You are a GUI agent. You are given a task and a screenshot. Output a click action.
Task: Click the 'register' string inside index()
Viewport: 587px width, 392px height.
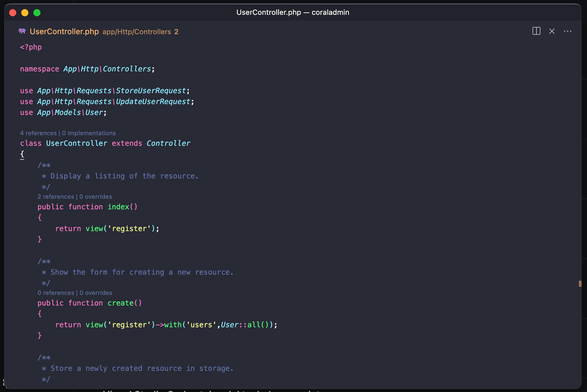pyautogui.click(x=129, y=228)
